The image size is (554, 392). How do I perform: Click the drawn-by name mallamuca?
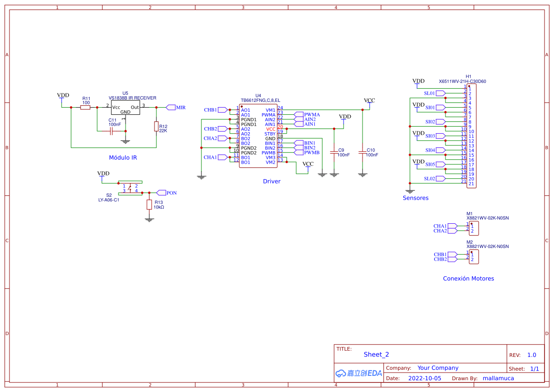tap(498, 378)
